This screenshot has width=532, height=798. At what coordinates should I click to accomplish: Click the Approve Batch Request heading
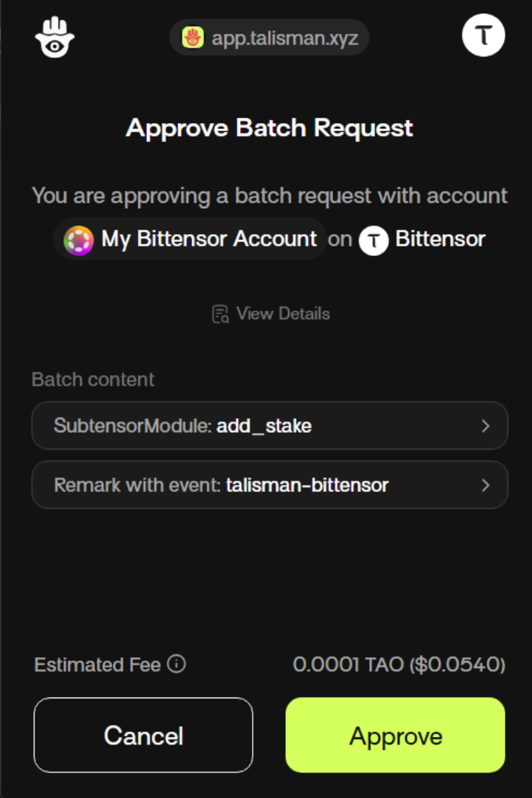pos(269,128)
